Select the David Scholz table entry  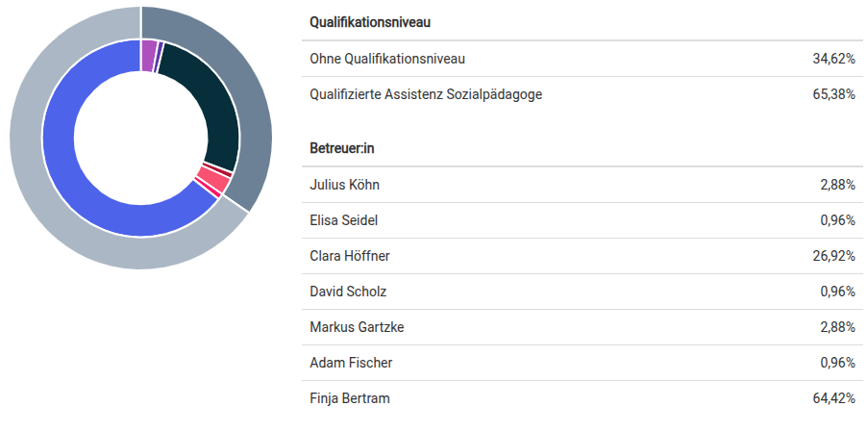click(348, 292)
